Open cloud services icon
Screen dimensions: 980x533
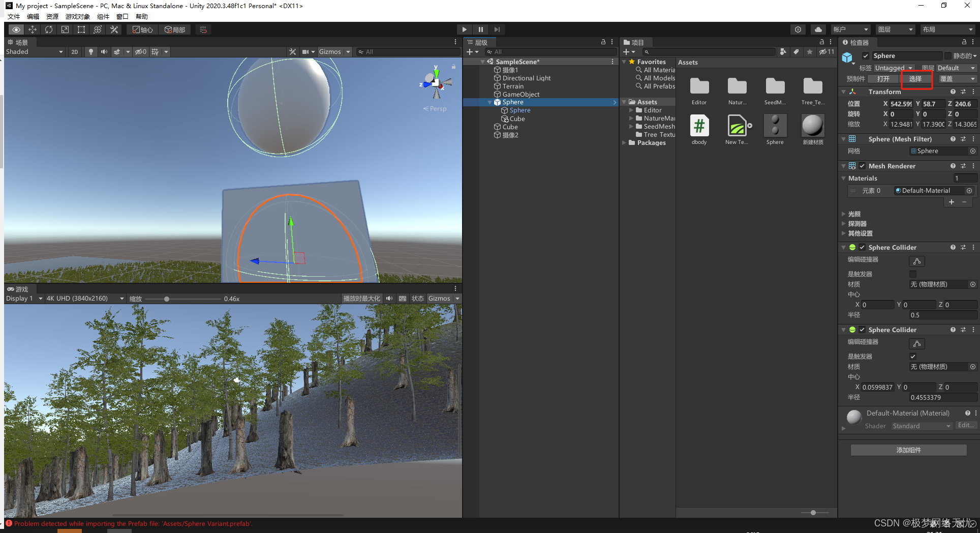pyautogui.click(x=818, y=29)
